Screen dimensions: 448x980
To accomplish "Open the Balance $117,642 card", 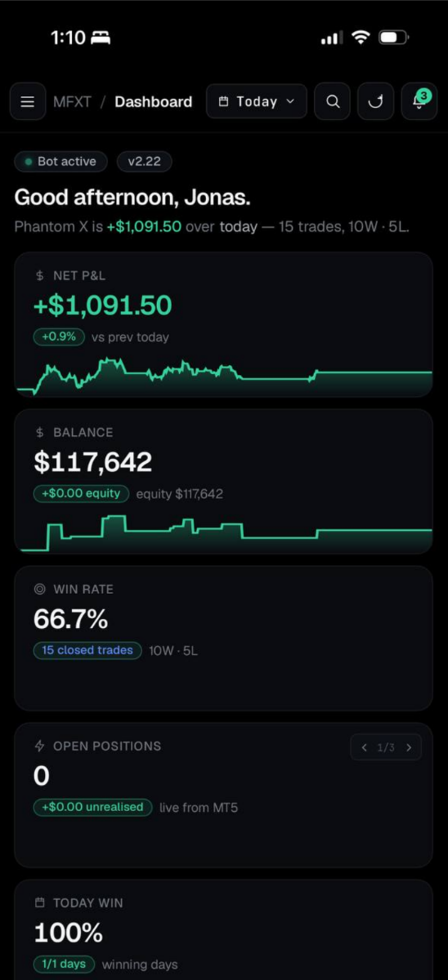I will point(223,481).
